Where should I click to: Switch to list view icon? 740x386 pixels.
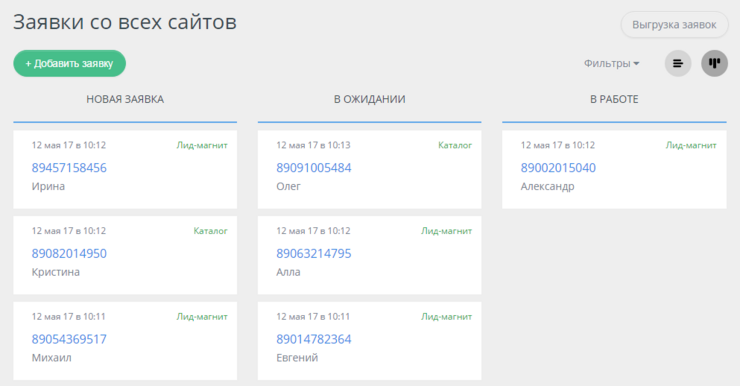pyautogui.click(x=678, y=63)
